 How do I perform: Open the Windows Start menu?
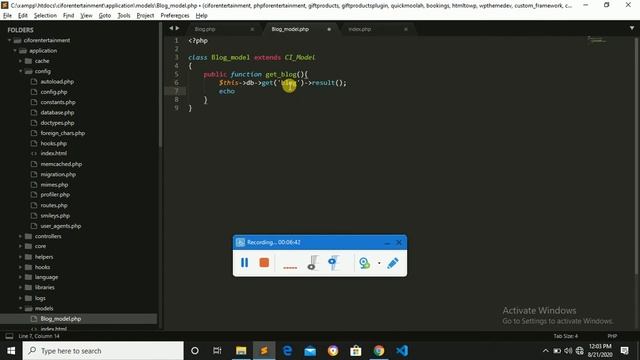pos(11,351)
